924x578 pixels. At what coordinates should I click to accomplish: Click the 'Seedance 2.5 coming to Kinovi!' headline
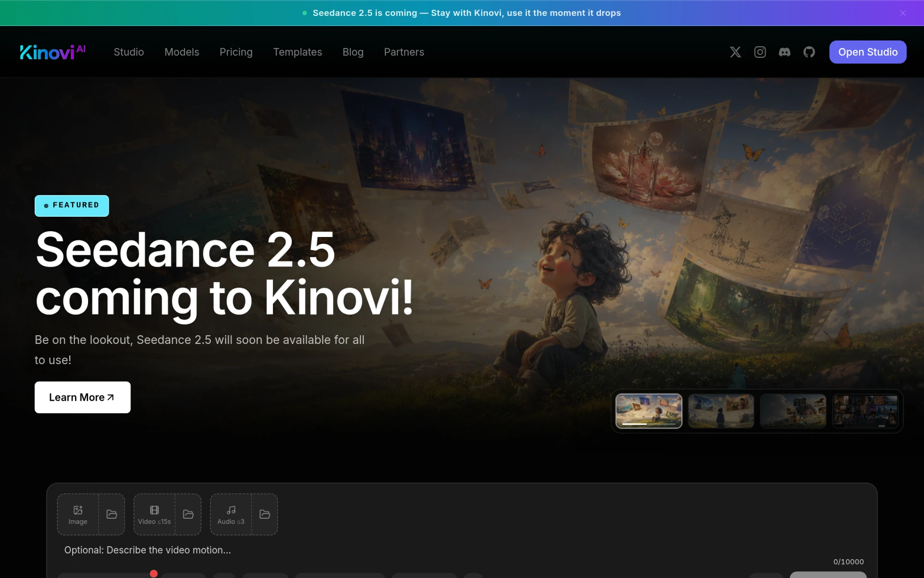click(224, 274)
